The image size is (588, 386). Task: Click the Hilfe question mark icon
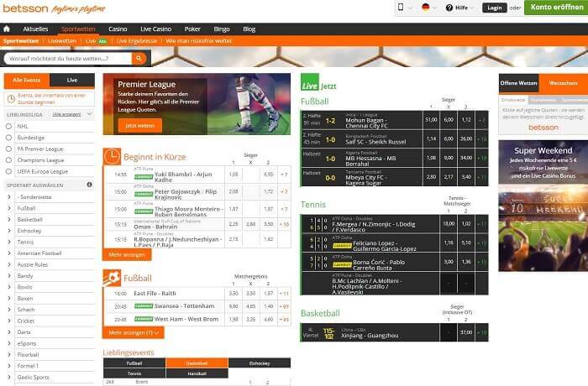[x=449, y=8]
